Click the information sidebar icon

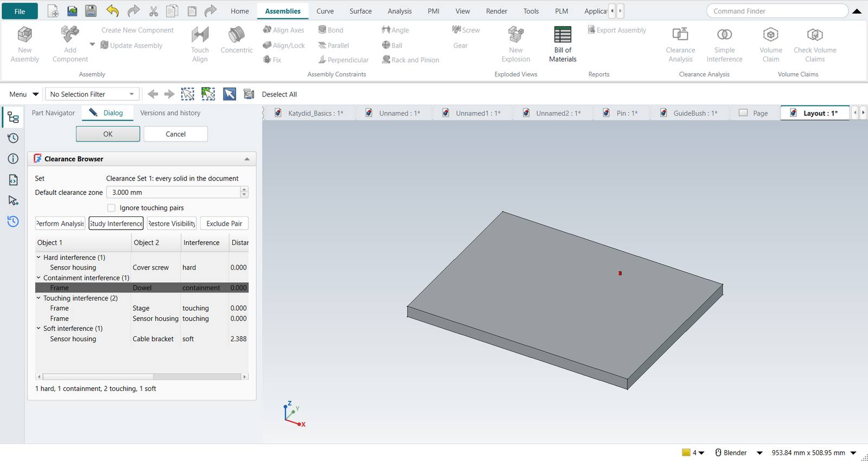13,159
